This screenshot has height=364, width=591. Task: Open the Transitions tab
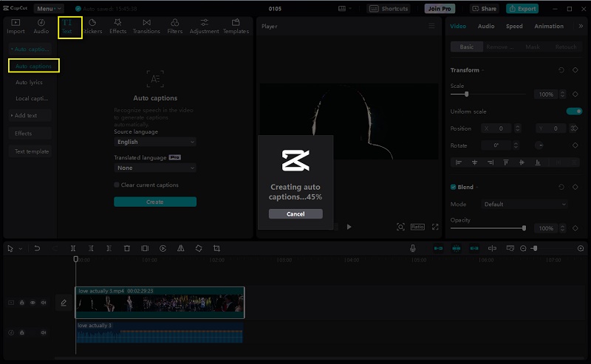click(x=146, y=27)
